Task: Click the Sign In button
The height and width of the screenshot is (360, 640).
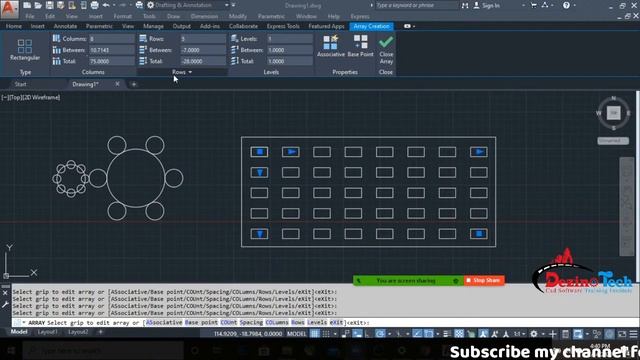Action: click(x=487, y=5)
